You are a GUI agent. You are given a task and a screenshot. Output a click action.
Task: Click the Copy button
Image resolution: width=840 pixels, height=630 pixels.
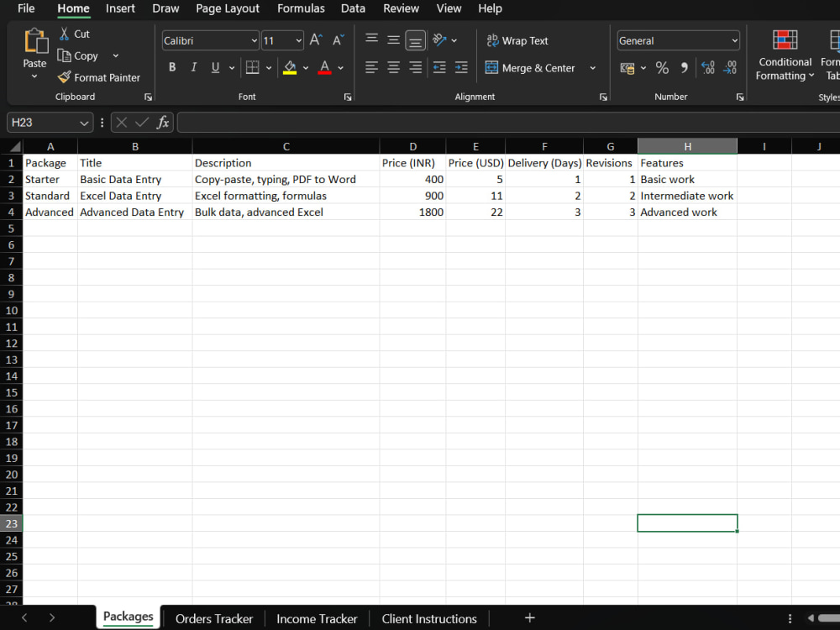pos(78,55)
